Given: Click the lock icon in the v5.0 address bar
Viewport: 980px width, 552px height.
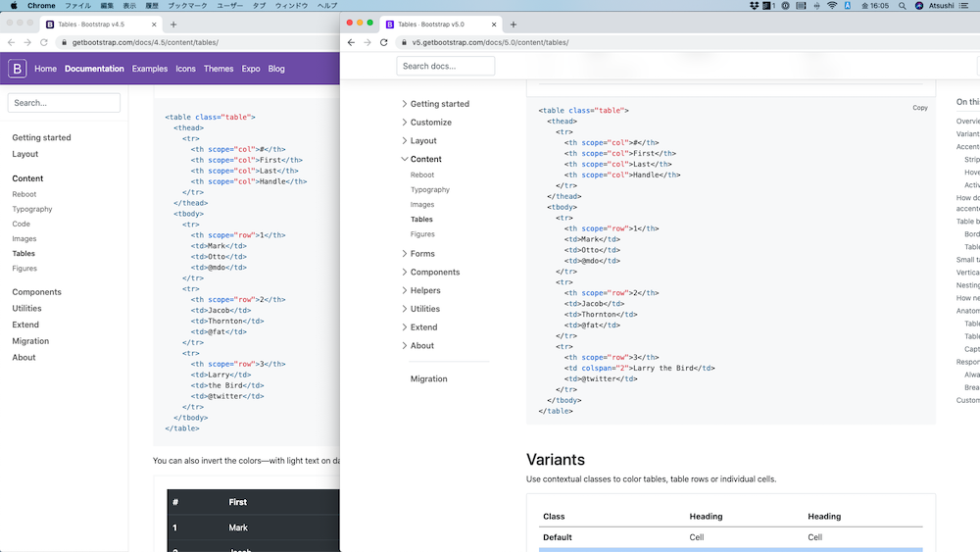Looking at the screenshot, I should (x=404, y=42).
